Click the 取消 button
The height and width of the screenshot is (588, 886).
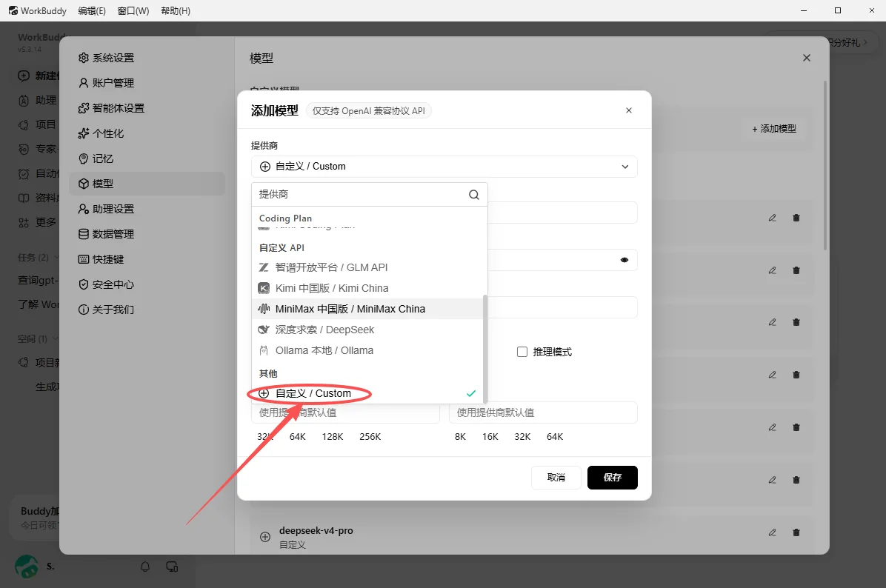556,478
